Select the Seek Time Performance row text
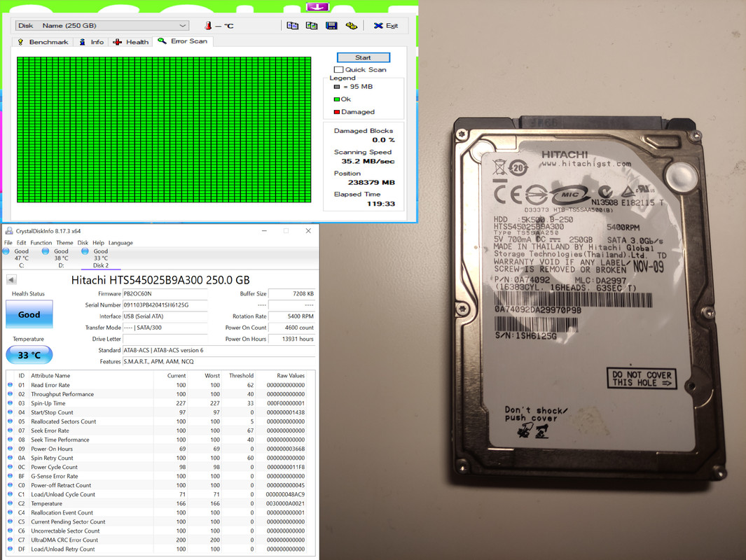 [60, 440]
